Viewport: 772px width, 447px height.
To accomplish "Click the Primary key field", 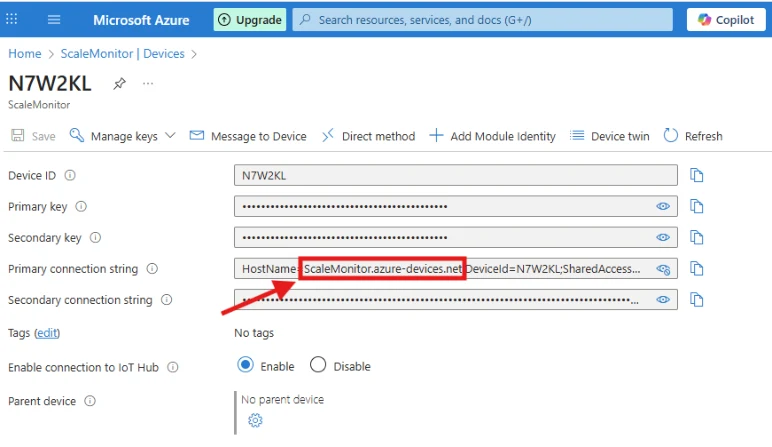I will tap(455, 206).
